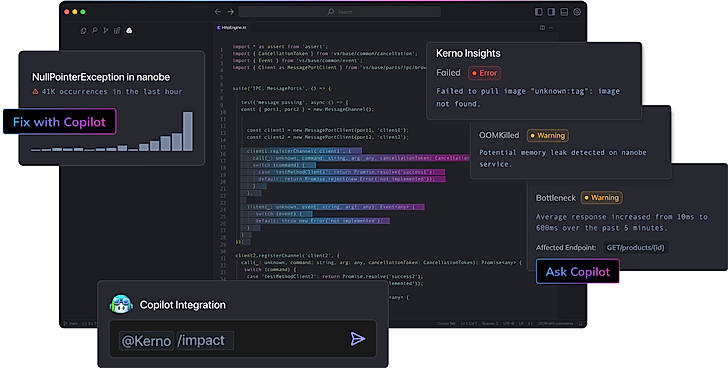The width and height of the screenshot is (728, 368).
Task: Click the Warning badge next to OOMKilled
Action: pyautogui.click(x=548, y=136)
